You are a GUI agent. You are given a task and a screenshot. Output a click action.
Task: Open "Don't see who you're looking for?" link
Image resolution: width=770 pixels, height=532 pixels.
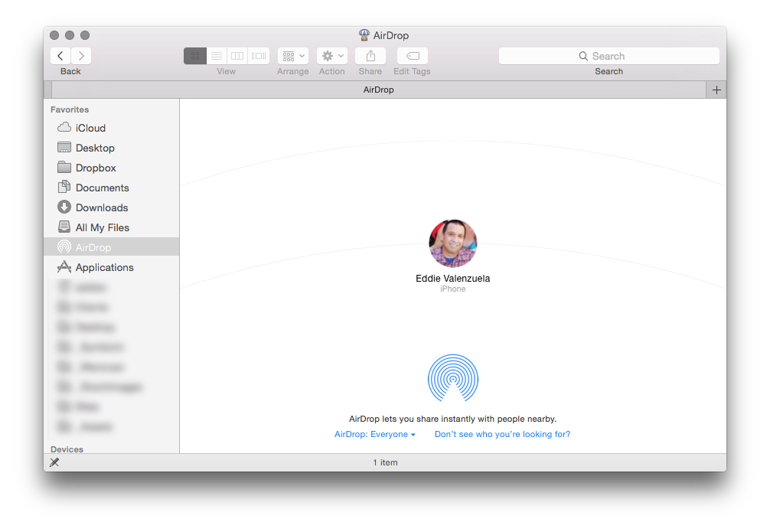point(502,434)
